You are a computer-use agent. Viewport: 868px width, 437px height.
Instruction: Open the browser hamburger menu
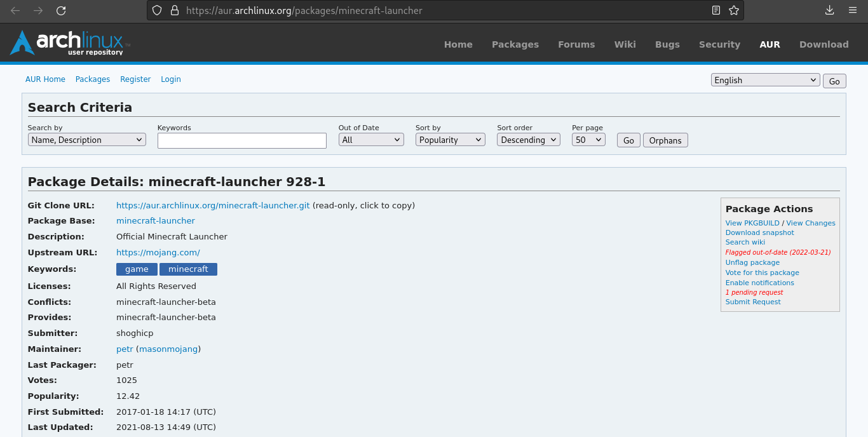(853, 11)
